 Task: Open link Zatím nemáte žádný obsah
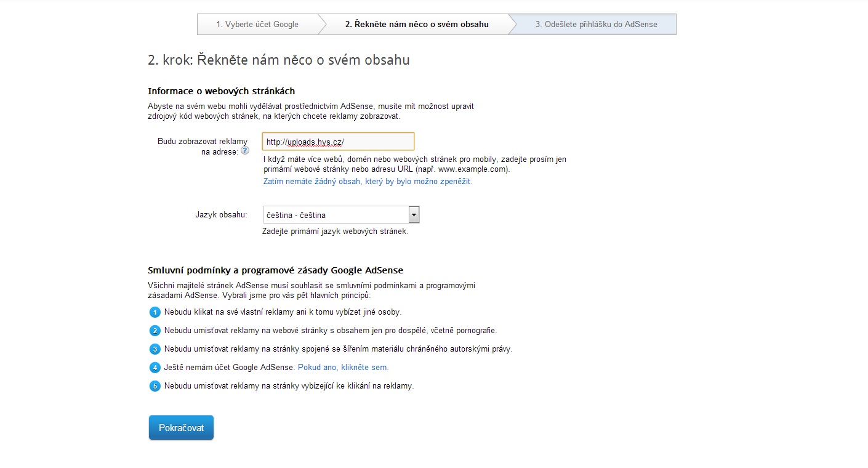click(368, 182)
